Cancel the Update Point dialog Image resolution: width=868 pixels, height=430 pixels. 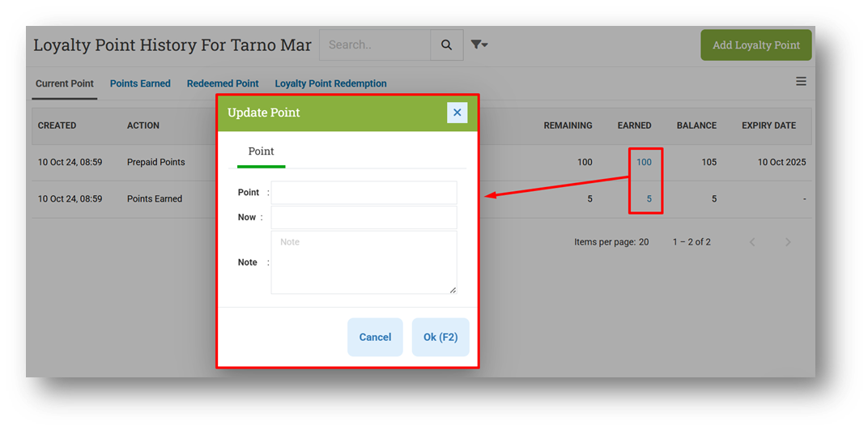click(x=376, y=337)
